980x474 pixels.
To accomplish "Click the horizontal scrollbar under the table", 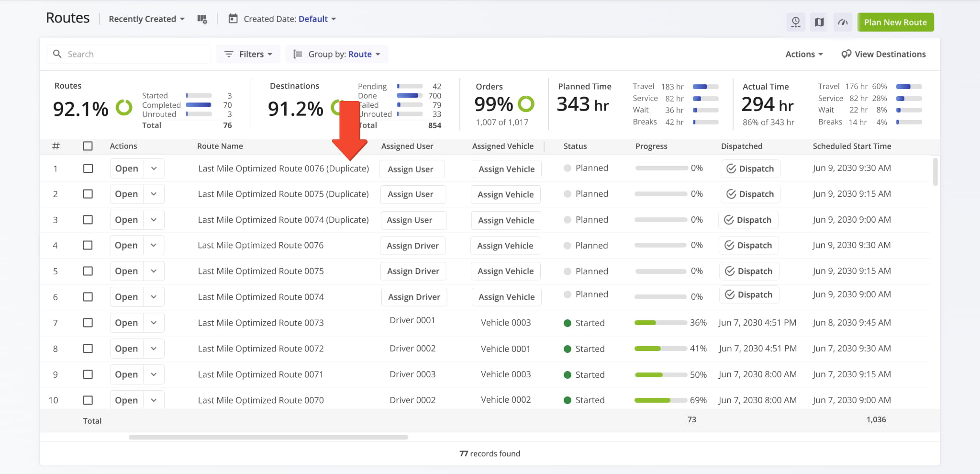I will tap(268, 437).
